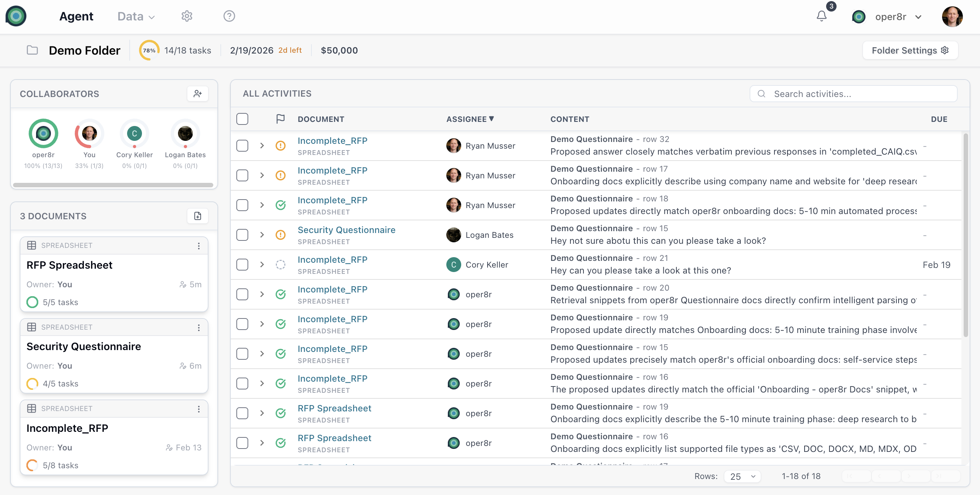The image size is (980, 495).
Task: Click the flag icon in the activities table header
Action: 280,119
